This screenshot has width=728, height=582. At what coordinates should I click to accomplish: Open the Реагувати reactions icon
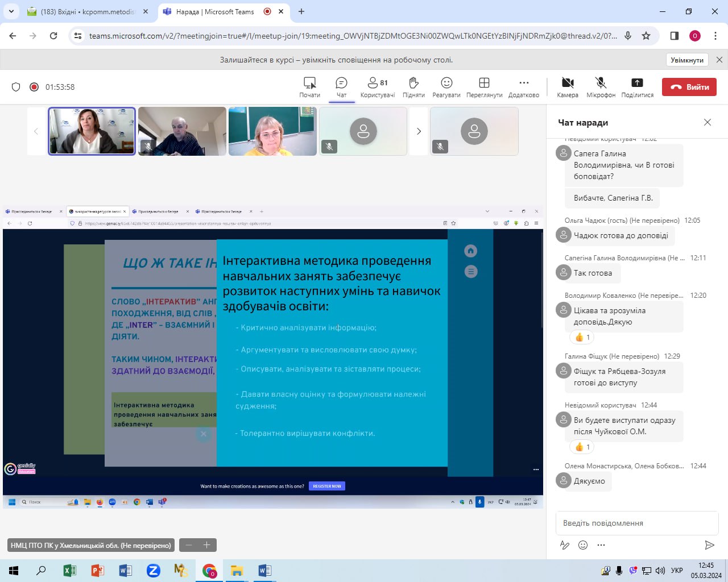point(446,83)
